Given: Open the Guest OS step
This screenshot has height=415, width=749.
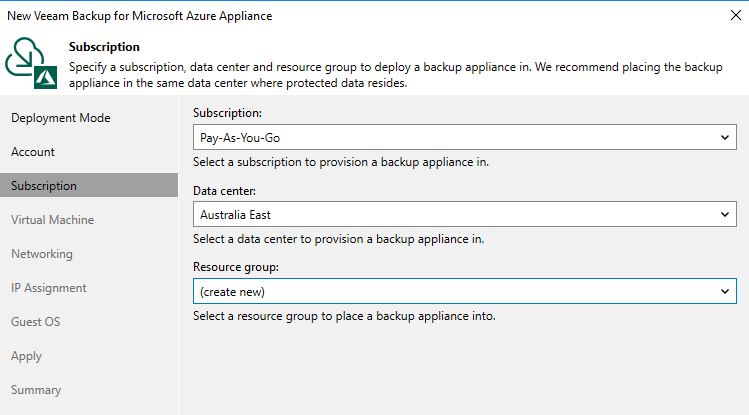Looking at the screenshot, I should point(36,322).
